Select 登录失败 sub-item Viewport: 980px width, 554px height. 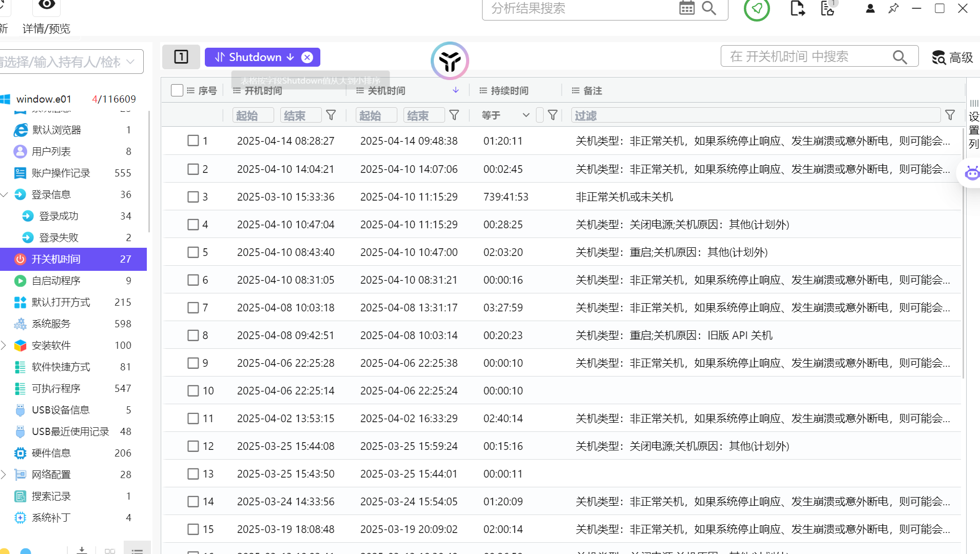(73, 238)
